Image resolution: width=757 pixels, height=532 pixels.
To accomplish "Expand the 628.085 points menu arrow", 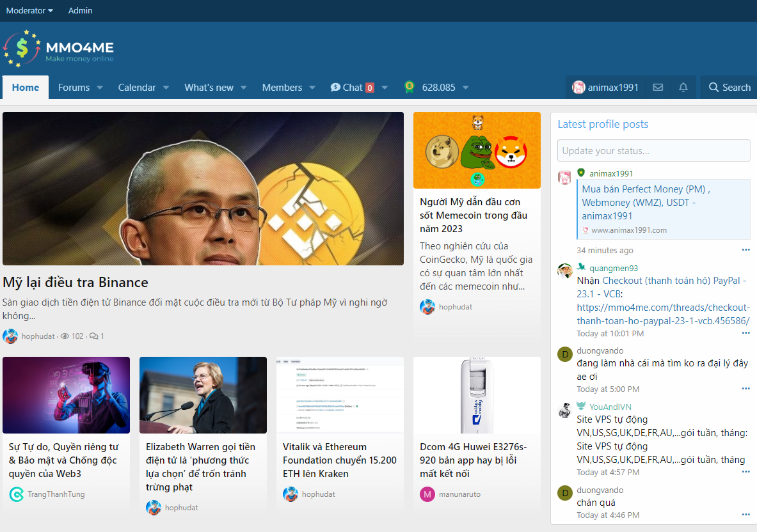I will (x=466, y=88).
